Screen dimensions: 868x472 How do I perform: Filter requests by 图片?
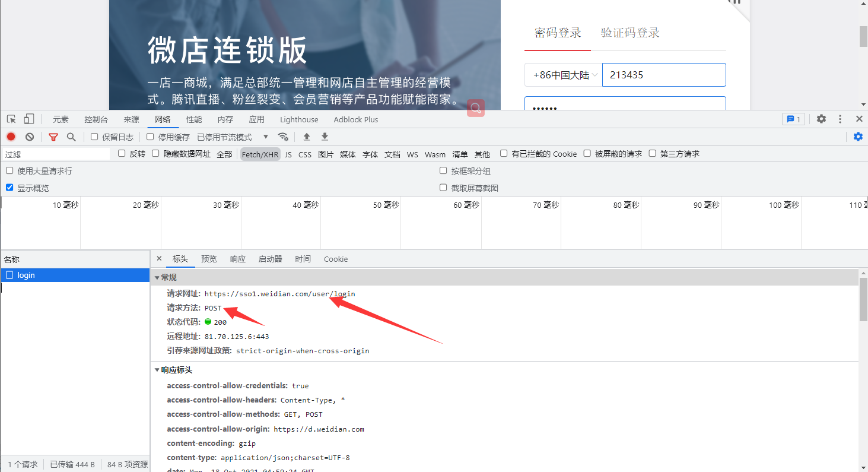326,154
